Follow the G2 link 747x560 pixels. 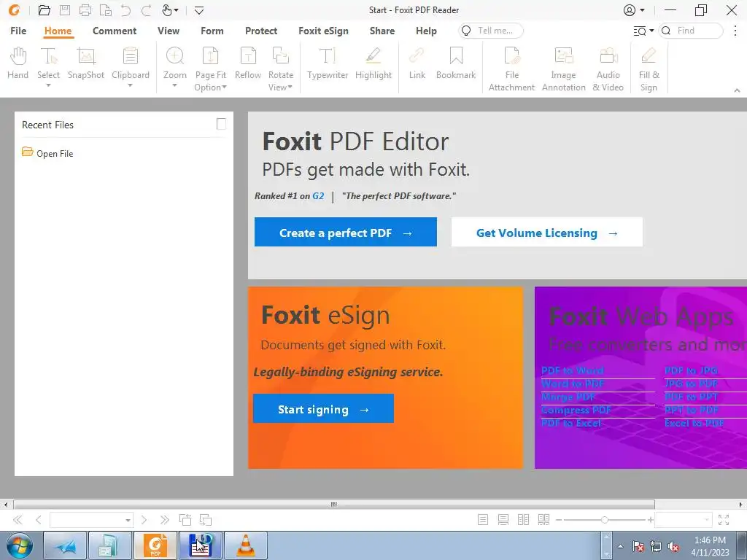pyautogui.click(x=318, y=195)
